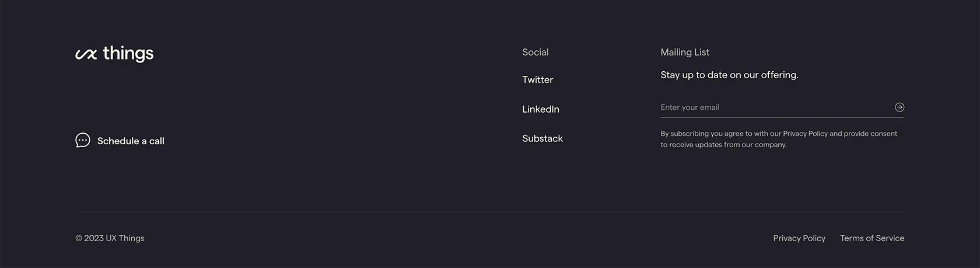Click the © 2023 UX Things text
Viewport: 980px width, 268px height.
click(x=110, y=238)
